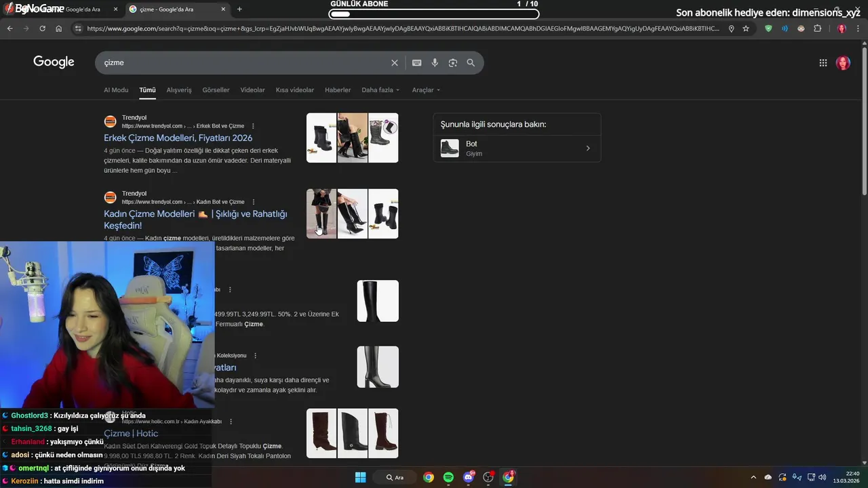
Task: Open the Çizme | Hotic result link
Action: click(x=131, y=433)
